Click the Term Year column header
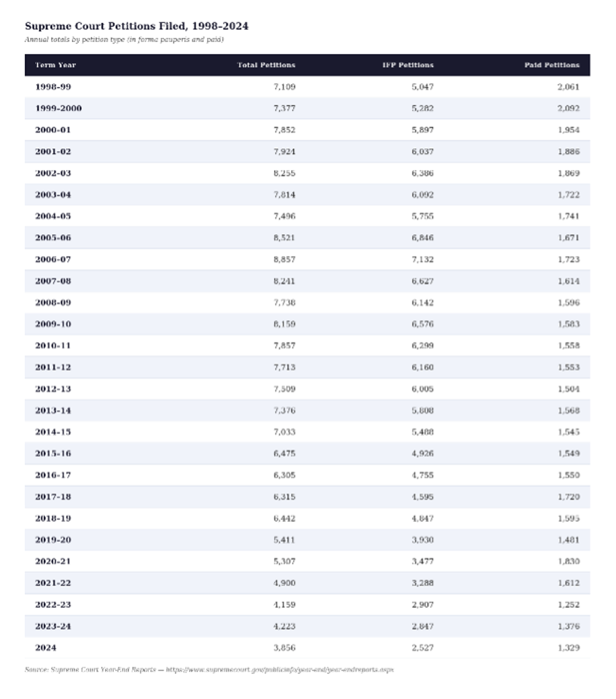The height and width of the screenshot is (699, 616). coord(55,65)
